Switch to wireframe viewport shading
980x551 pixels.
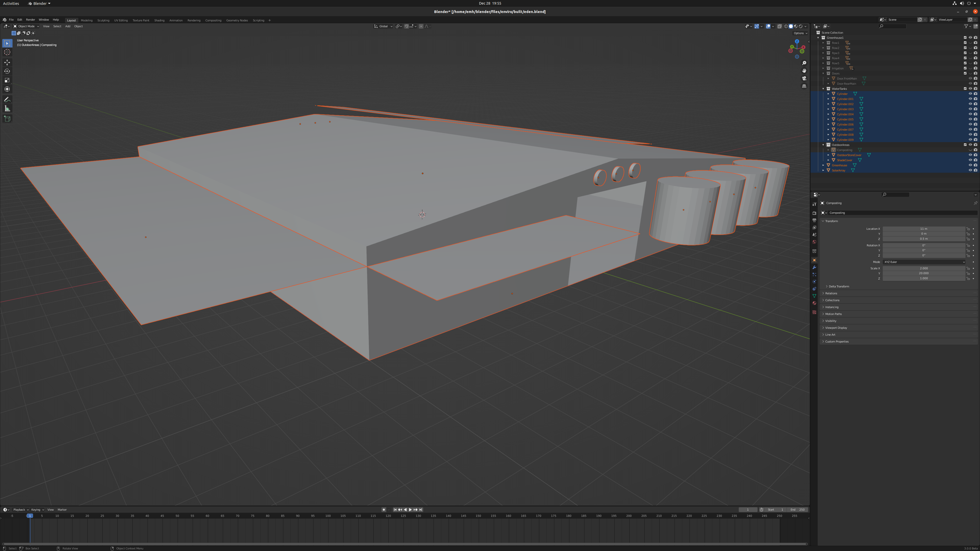click(x=786, y=26)
